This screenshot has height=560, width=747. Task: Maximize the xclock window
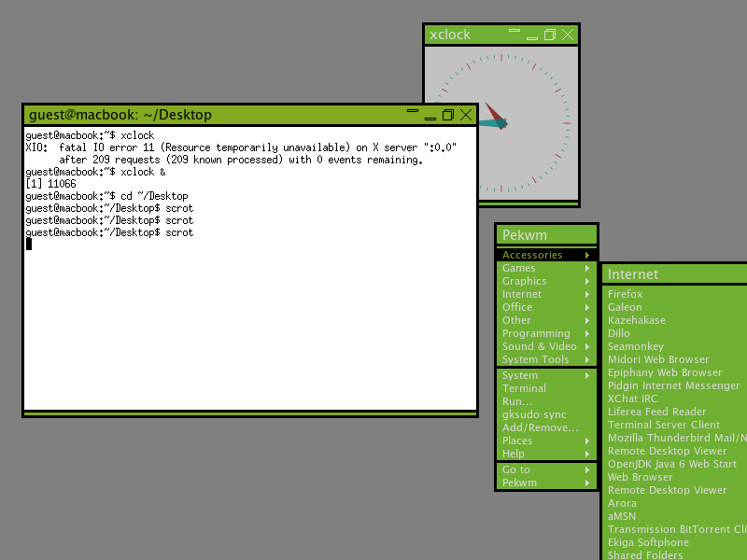pos(550,35)
